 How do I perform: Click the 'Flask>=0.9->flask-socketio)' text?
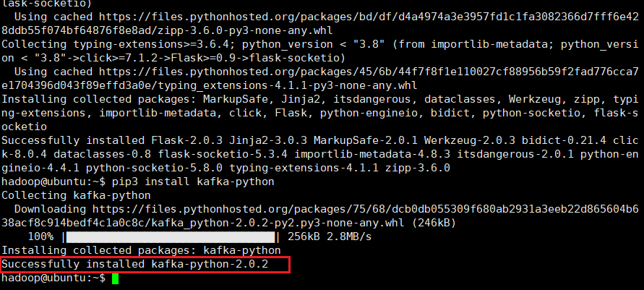(x=258, y=59)
